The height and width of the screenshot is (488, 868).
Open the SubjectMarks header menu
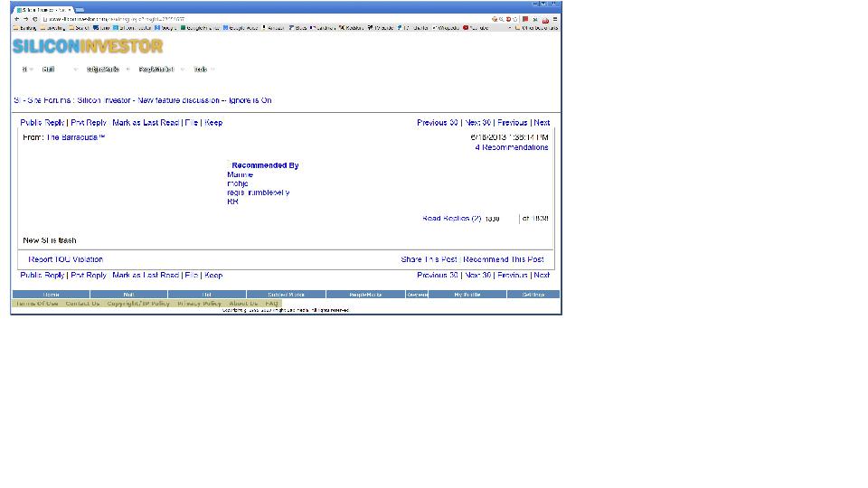click(x=103, y=70)
